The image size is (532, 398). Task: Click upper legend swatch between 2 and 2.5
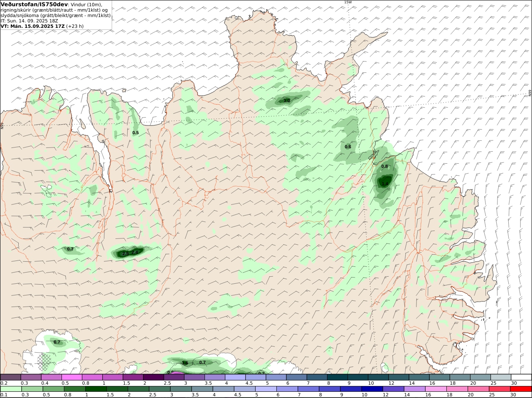153,377
